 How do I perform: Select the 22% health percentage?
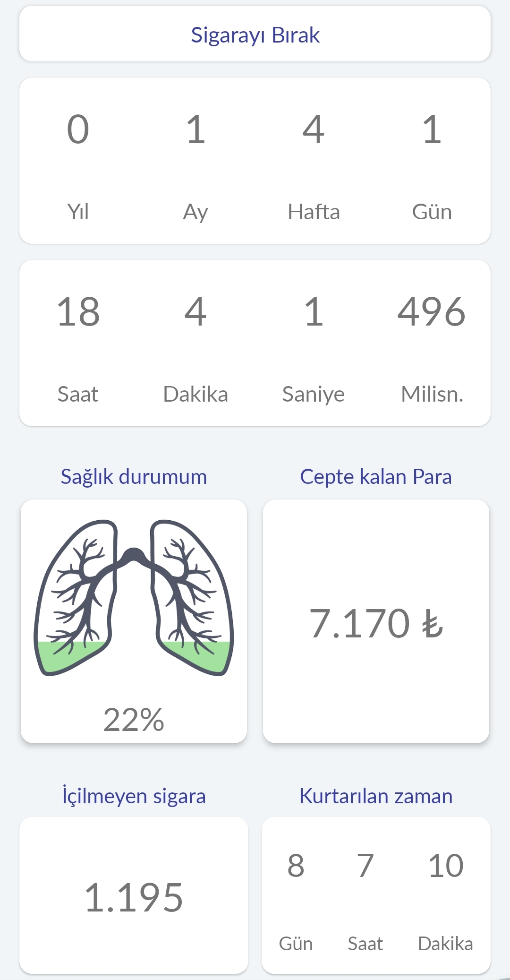tap(134, 720)
